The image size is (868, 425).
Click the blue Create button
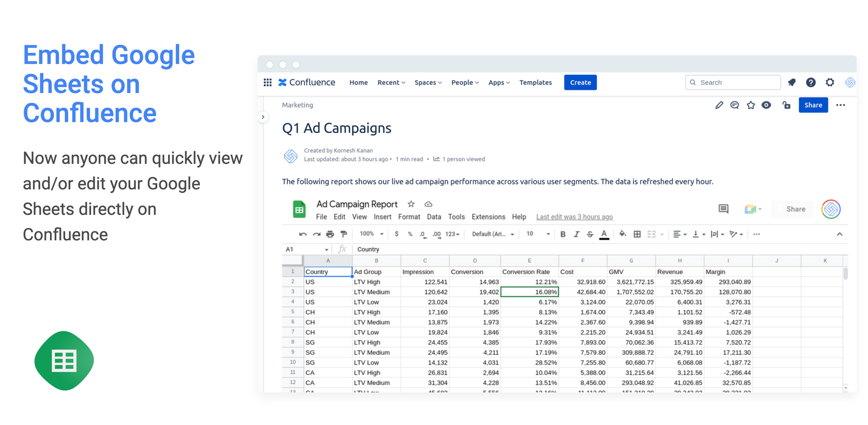(580, 83)
